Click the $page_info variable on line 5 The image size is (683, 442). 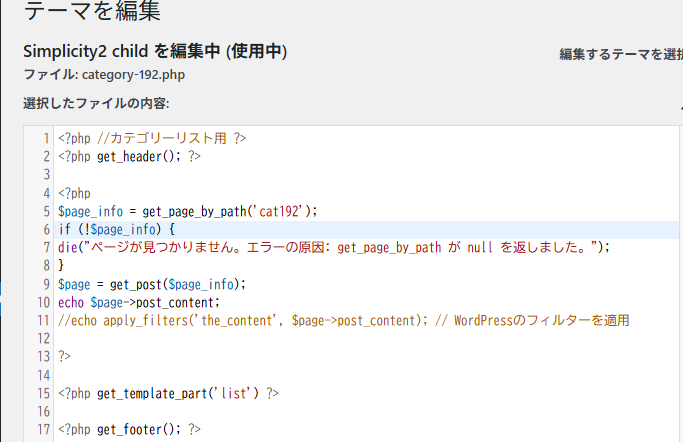click(x=91, y=212)
